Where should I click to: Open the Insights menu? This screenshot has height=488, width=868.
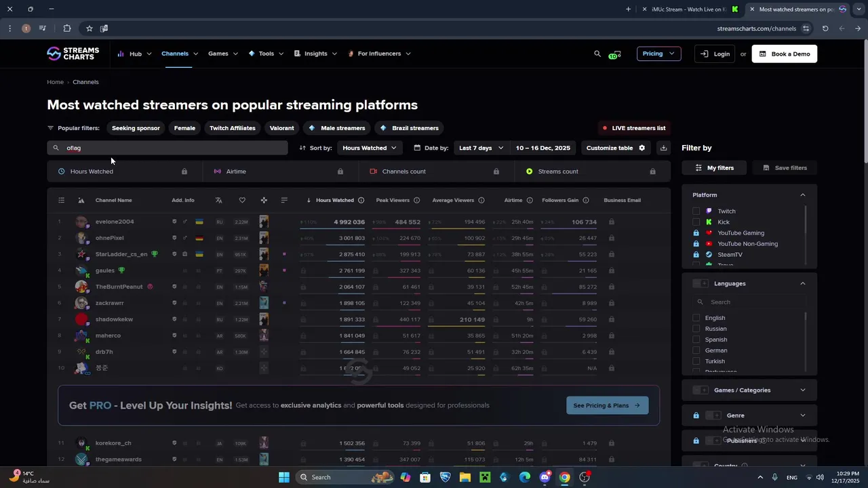click(x=315, y=54)
